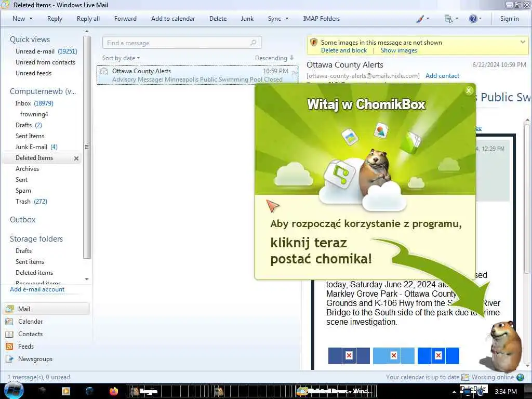Click the Mail shortcut icon

9,309
